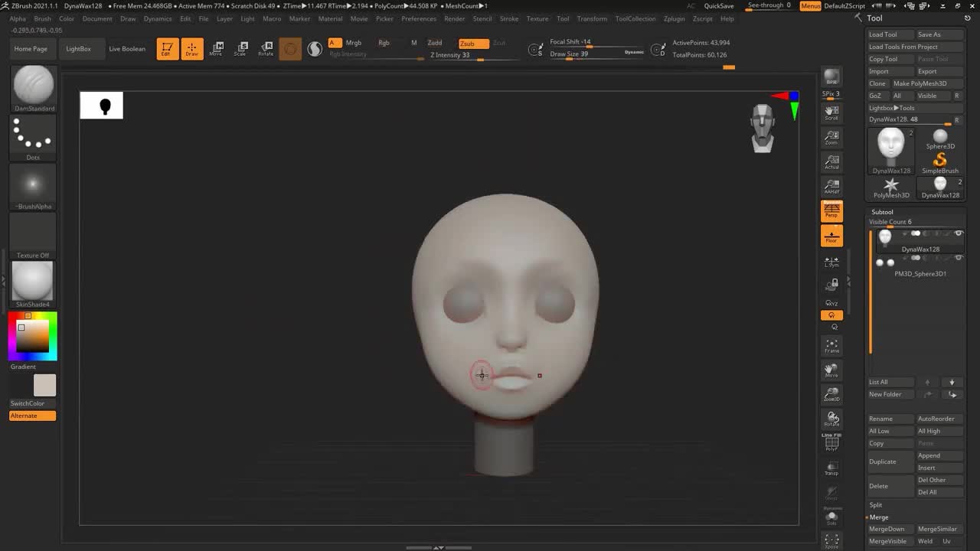Click Live Boolean button

[x=127, y=49]
